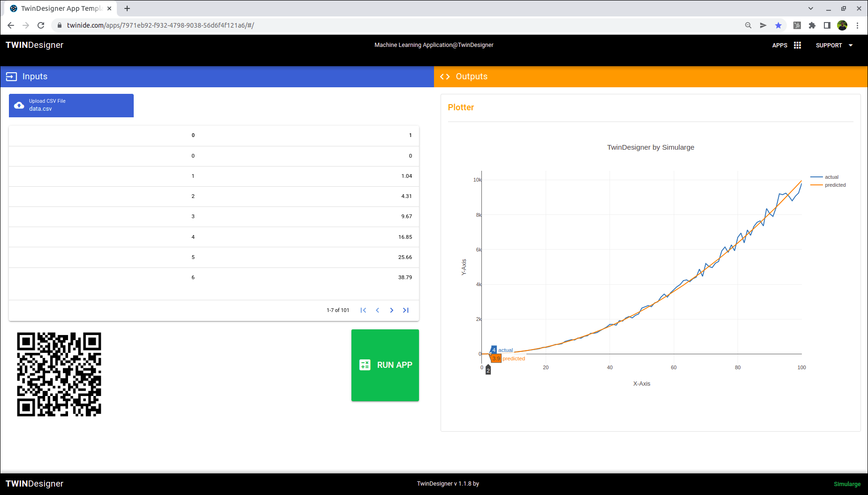Toggle the predicted series in the chart legend
The image size is (868, 495).
click(x=828, y=185)
